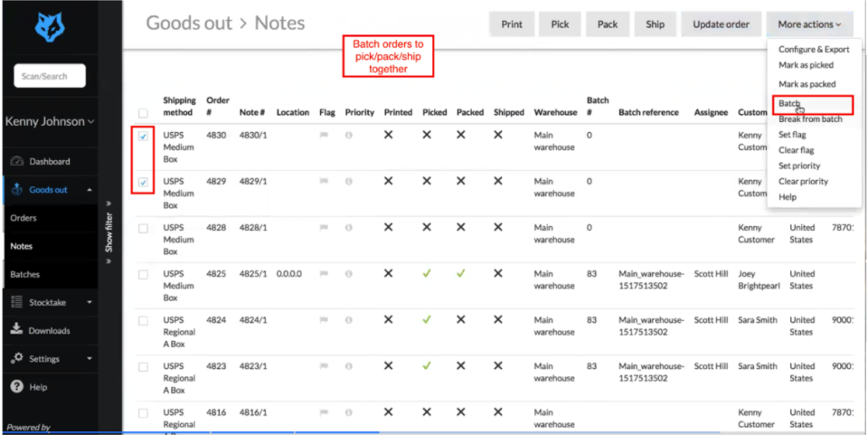
Task: Click the priority icon for order 4829
Action: point(349,182)
